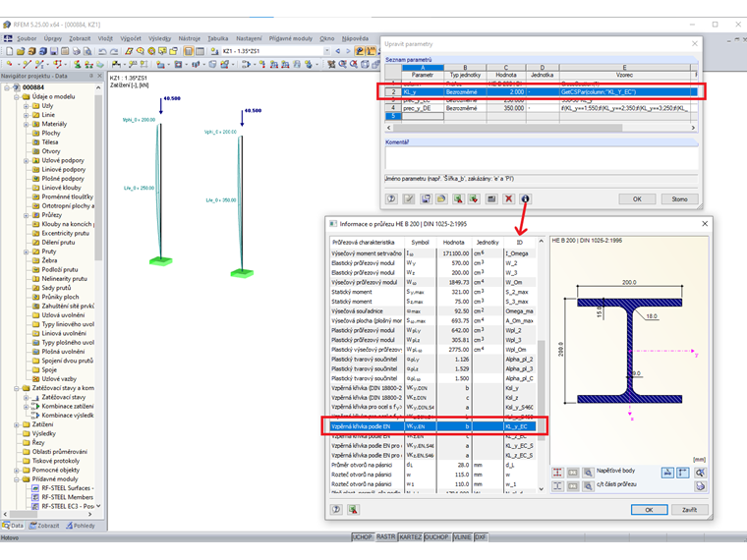
Task: Toggle RASTR grid in status bar
Action: [386, 537]
